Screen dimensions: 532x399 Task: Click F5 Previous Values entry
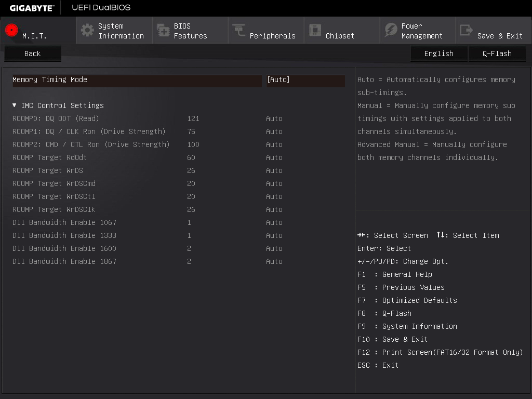pyautogui.click(x=401, y=287)
